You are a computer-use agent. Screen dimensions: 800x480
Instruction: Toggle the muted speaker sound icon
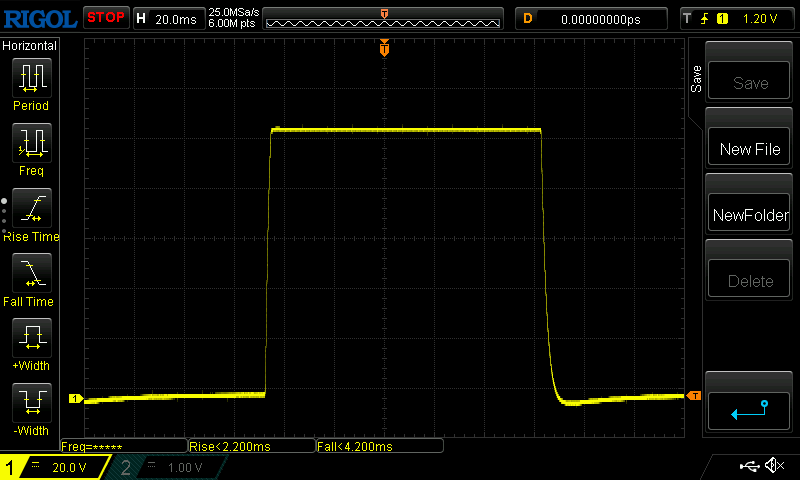(x=774, y=465)
